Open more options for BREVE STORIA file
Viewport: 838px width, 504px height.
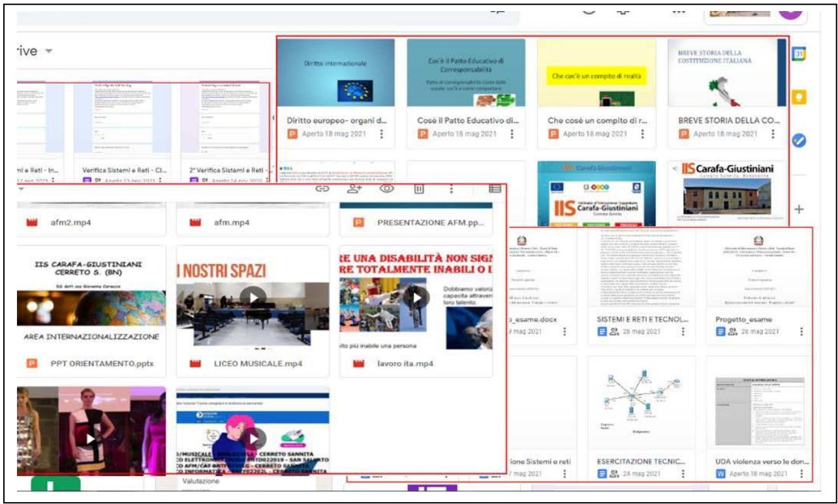click(773, 134)
